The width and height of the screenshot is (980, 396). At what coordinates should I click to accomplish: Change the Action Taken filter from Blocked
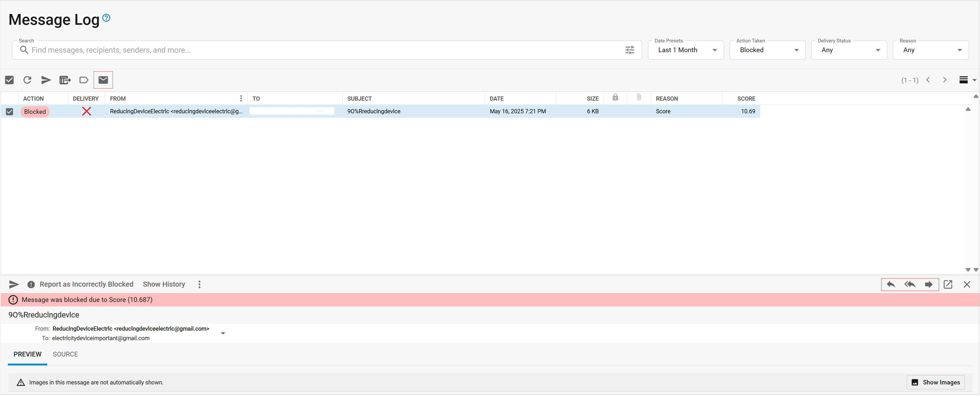(767, 50)
